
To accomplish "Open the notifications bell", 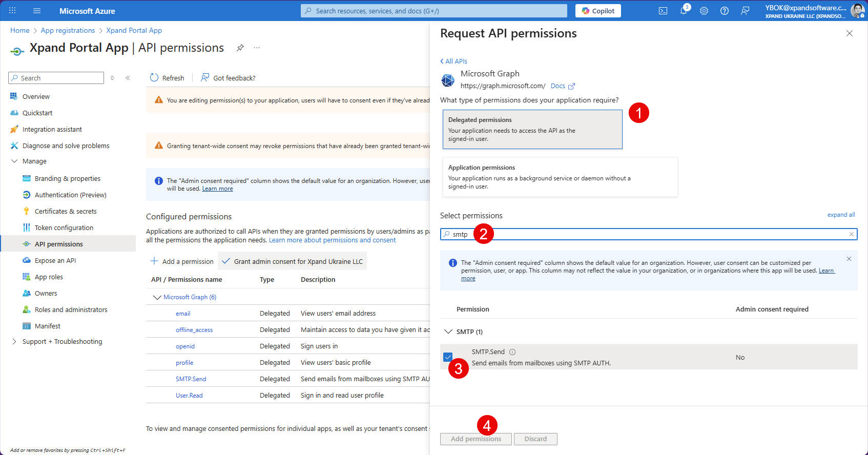I will click(x=684, y=11).
